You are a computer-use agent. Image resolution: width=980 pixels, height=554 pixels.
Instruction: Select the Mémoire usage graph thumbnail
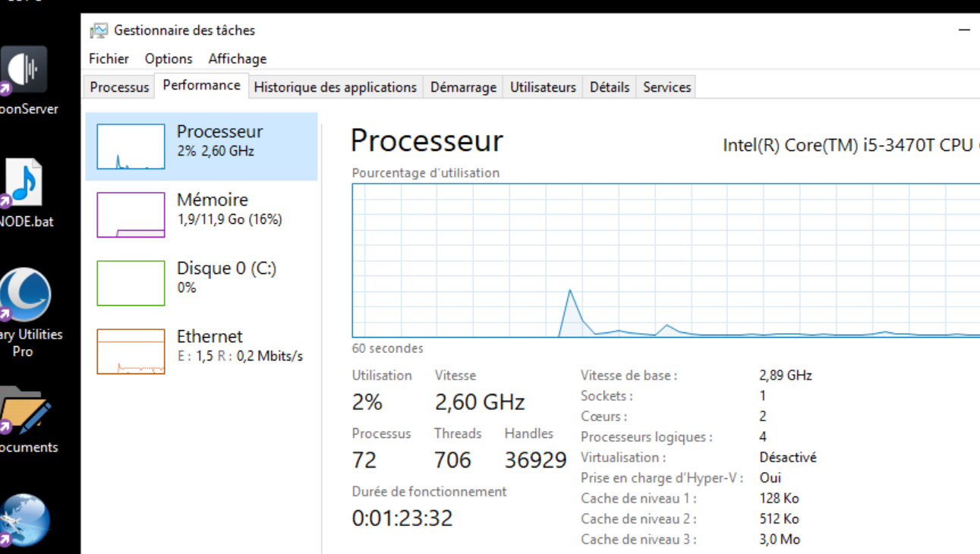pos(131,215)
